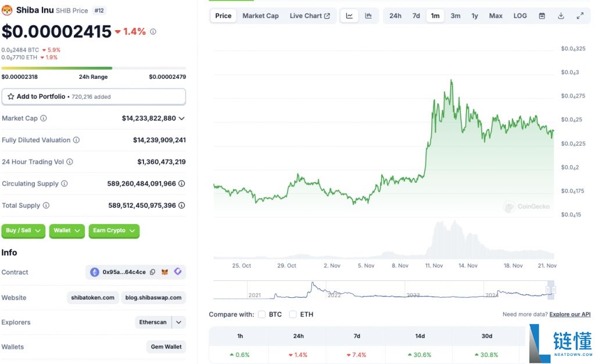Select the 1y timeframe tab

click(475, 16)
